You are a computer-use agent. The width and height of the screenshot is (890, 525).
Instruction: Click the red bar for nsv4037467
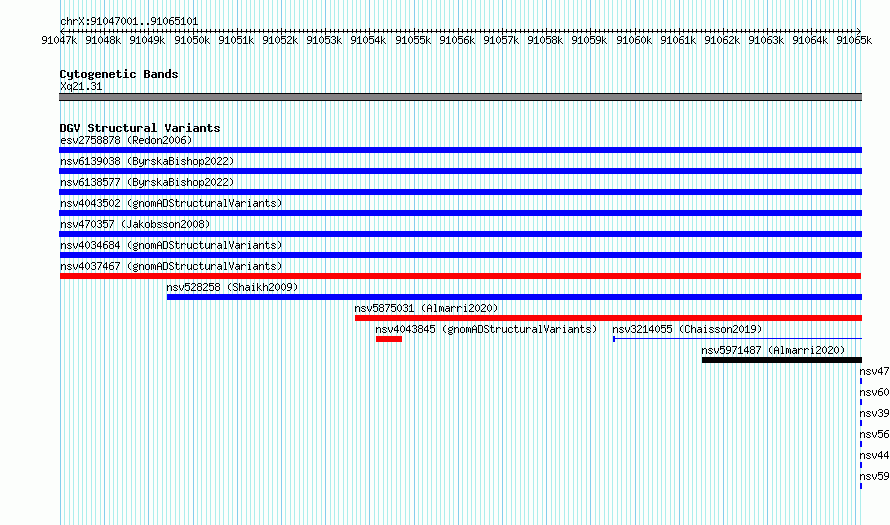(x=460, y=276)
